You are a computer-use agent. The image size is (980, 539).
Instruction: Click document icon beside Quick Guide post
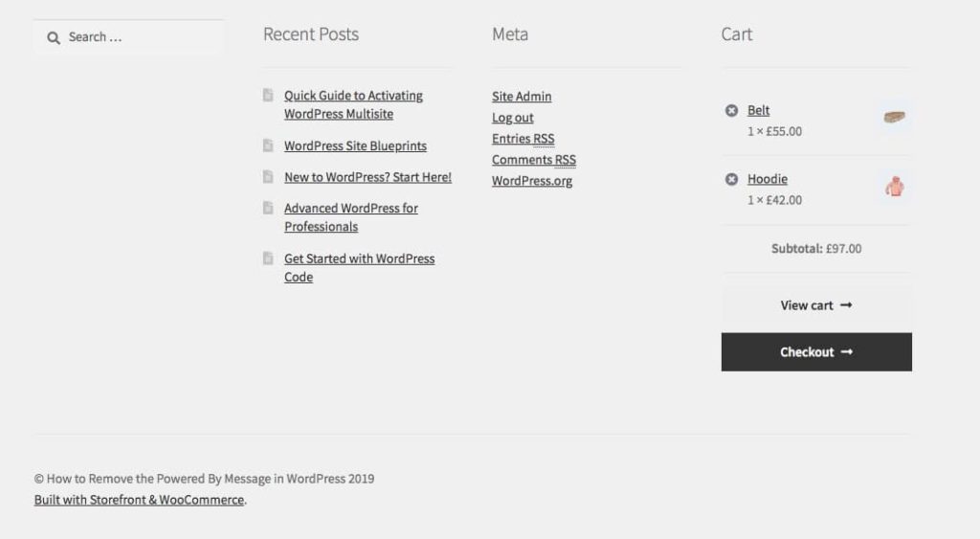click(268, 96)
